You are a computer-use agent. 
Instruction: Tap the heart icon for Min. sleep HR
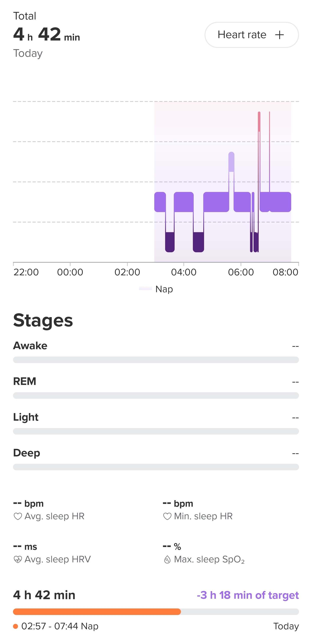click(167, 516)
